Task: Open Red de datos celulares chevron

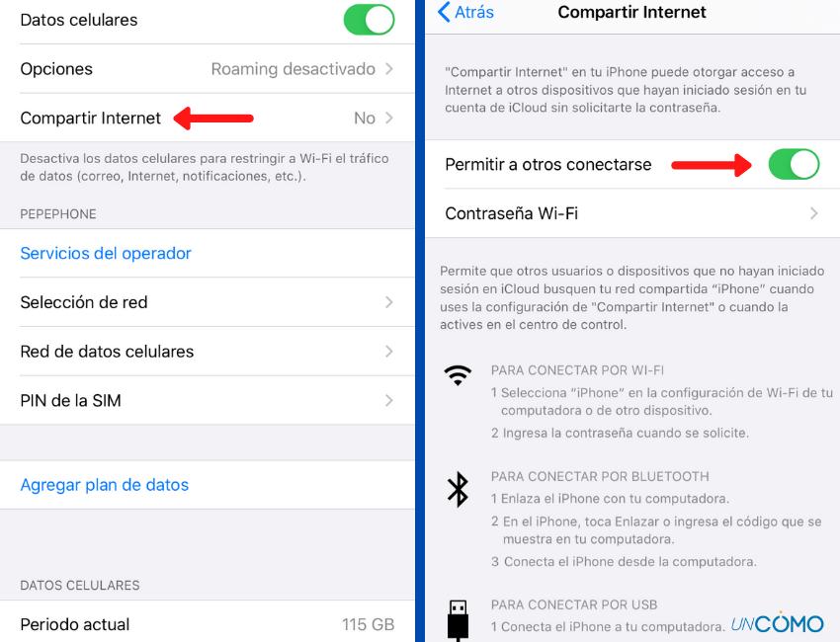Action: pos(389,352)
